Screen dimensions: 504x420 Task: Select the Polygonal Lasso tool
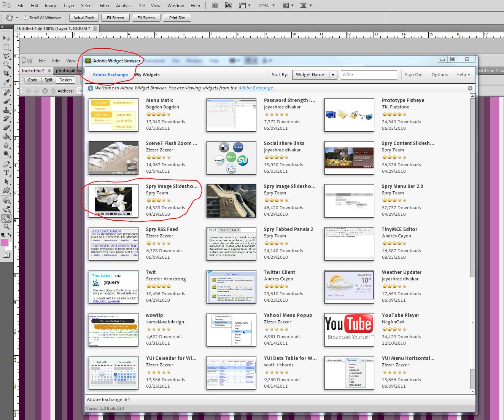pyautogui.click(x=6, y=56)
